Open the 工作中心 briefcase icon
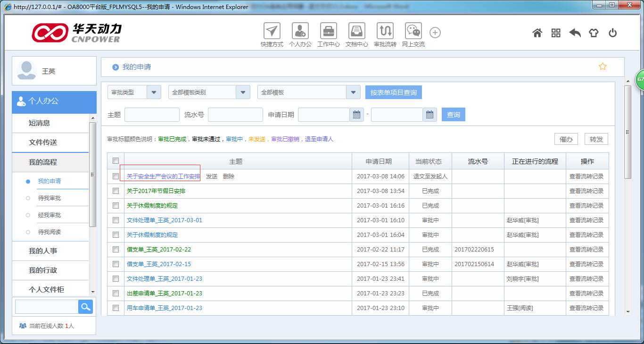 [x=328, y=31]
